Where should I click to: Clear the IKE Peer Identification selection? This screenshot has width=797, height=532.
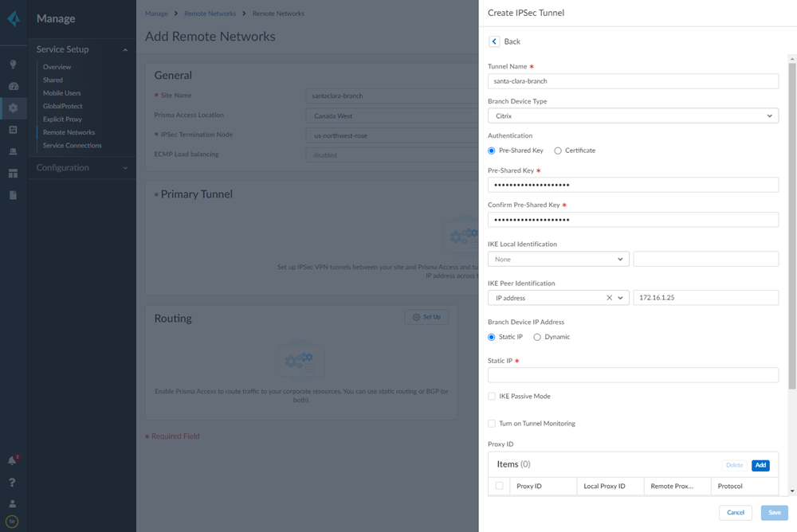coord(609,298)
